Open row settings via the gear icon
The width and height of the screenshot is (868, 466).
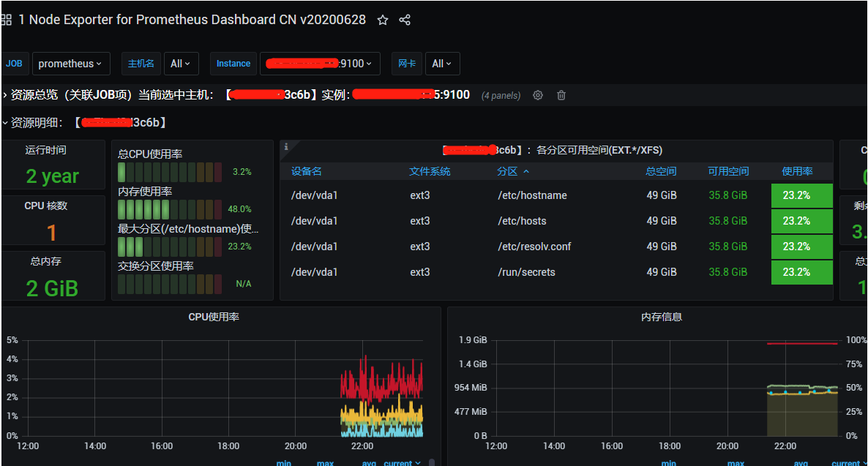[x=538, y=95]
